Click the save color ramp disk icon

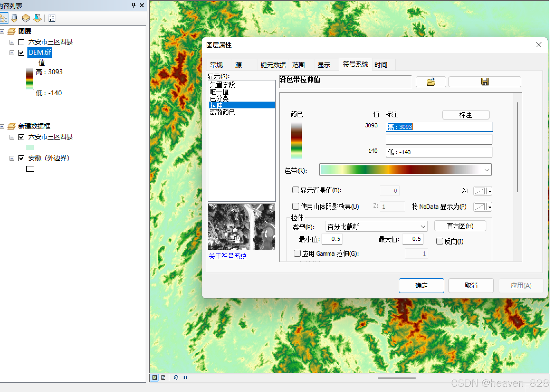(485, 82)
